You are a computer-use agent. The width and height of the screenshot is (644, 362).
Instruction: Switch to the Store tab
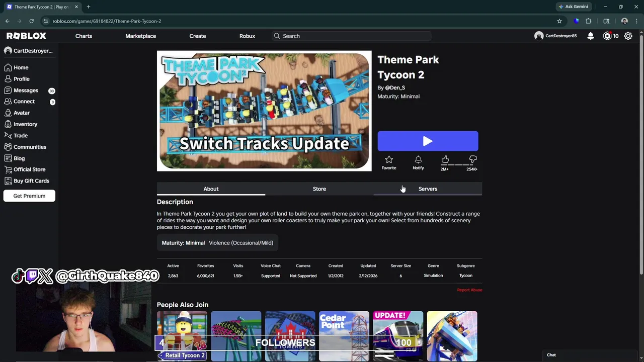pyautogui.click(x=319, y=189)
